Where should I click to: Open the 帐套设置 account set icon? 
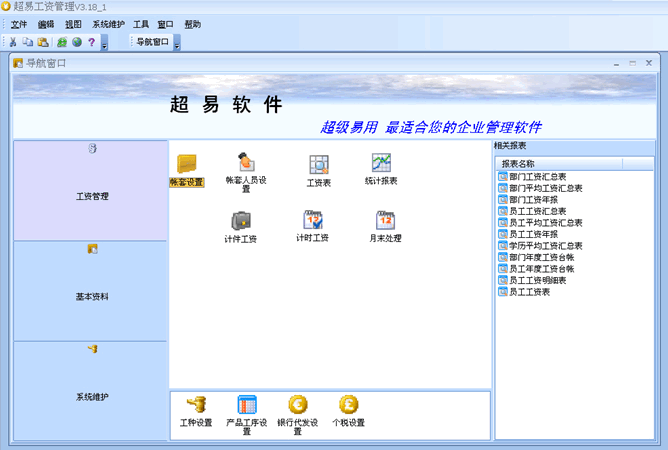pos(186,164)
